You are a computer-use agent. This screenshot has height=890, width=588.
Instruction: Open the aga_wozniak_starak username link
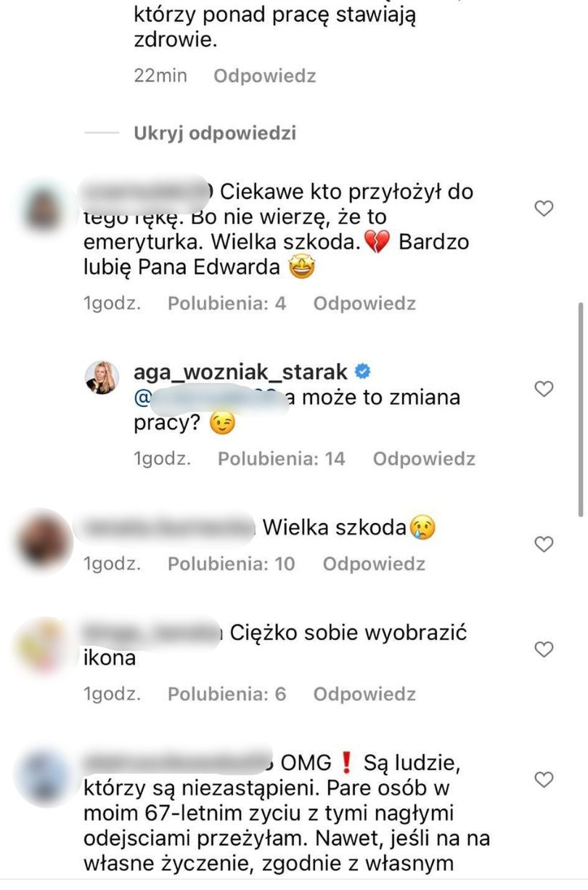click(x=241, y=373)
